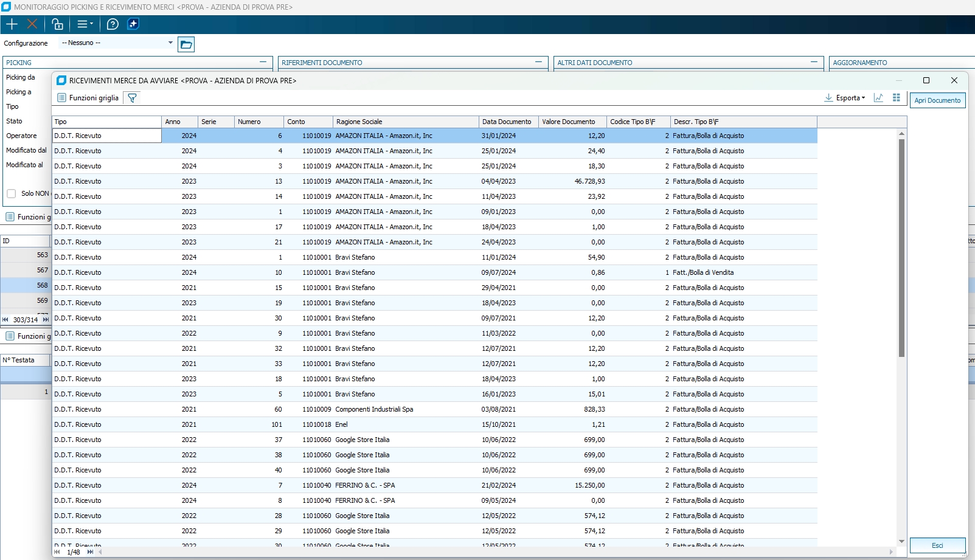Viewport: 975px width, 560px height.
Task: Open the help question mark icon
Action: (113, 24)
